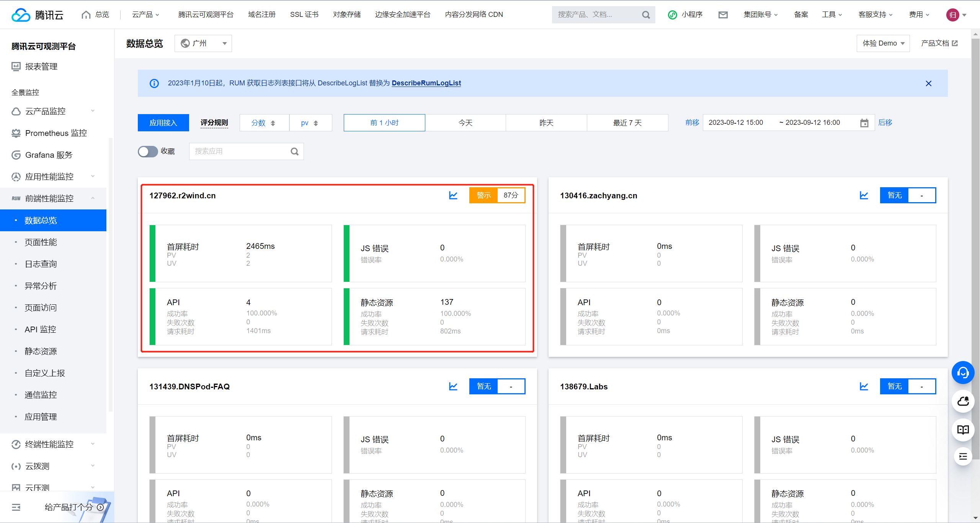The width and height of the screenshot is (980, 523).
Task: Open the mail messages icon
Action: 723,15
